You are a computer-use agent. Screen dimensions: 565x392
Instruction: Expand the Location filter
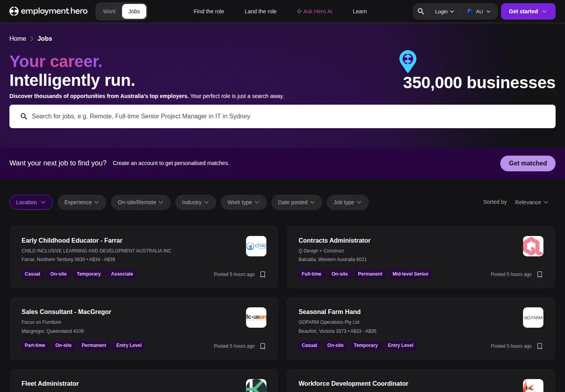31,202
